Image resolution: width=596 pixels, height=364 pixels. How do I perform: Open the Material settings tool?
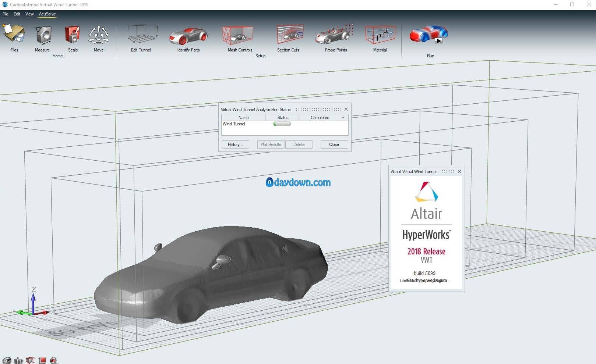(x=380, y=38)
